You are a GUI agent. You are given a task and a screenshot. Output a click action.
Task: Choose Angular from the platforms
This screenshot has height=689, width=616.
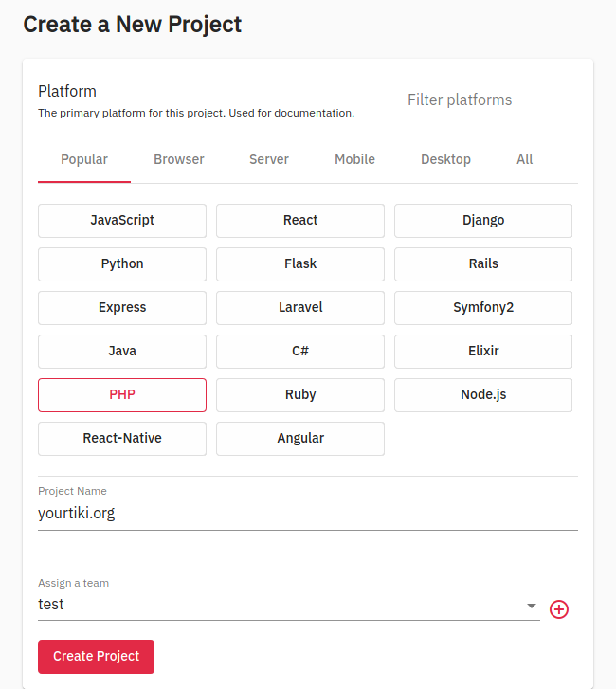coord(300,438)
